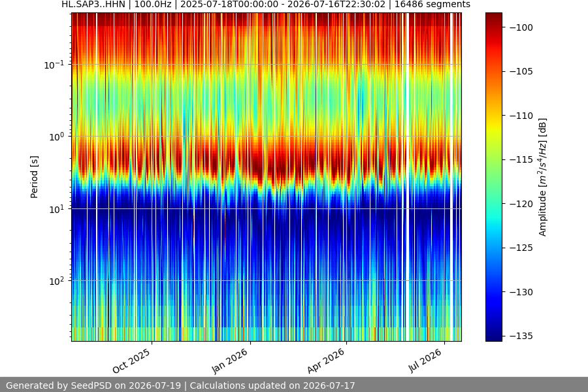Click the 10⁰ period tick label

[x=56, y=137]
